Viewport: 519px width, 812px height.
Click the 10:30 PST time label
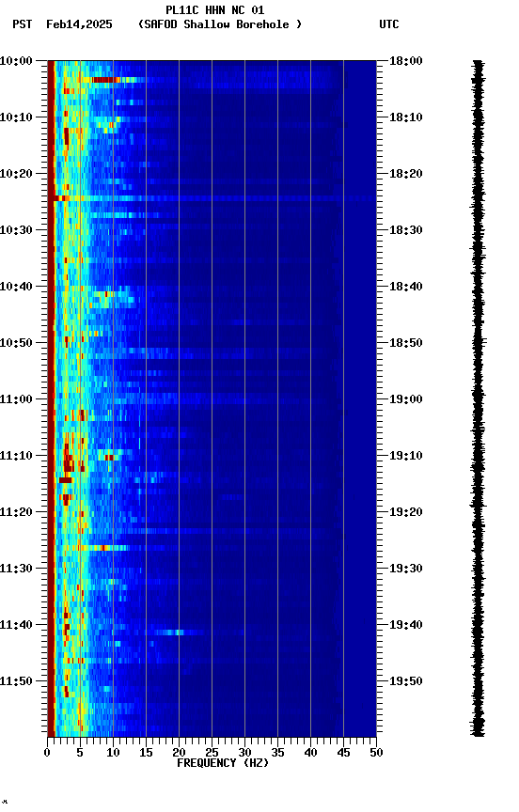coord(16,230)
